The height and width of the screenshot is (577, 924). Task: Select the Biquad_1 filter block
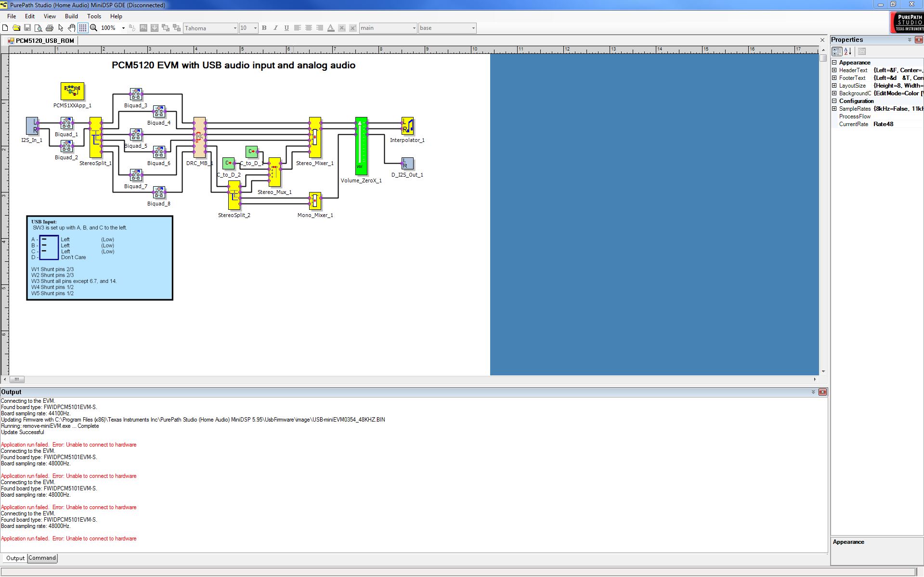[x=66, y=124]
